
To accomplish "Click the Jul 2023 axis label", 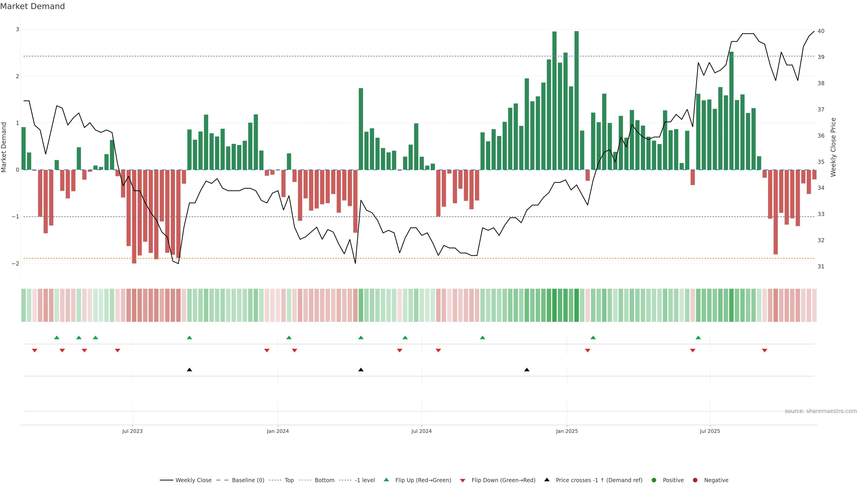I will (x=132, y=431).
